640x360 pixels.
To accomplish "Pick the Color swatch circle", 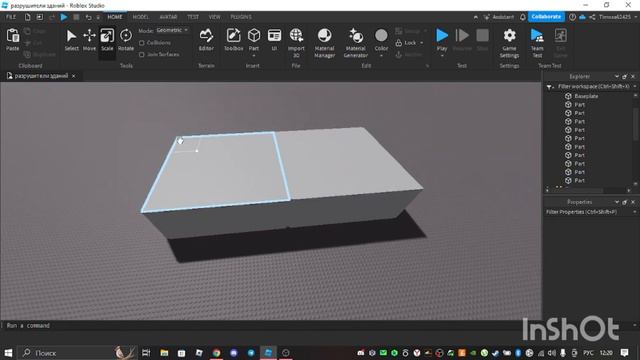I will [x=381, y=36].
